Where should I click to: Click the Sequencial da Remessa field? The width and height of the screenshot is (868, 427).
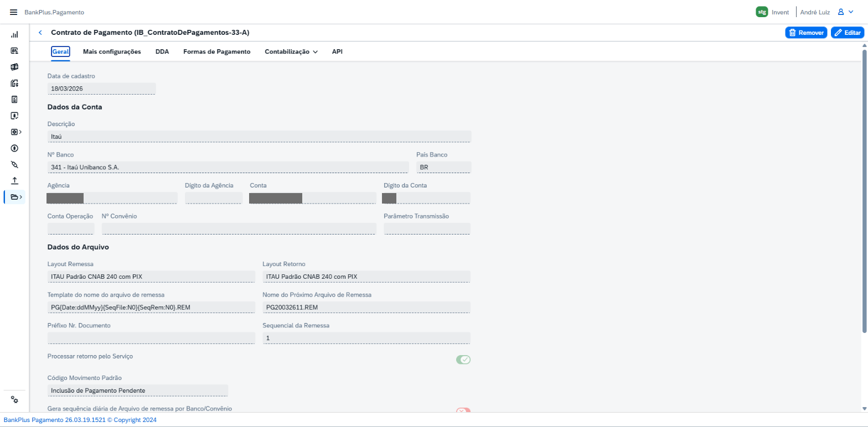pyautogui.click(x=366, y=338)
